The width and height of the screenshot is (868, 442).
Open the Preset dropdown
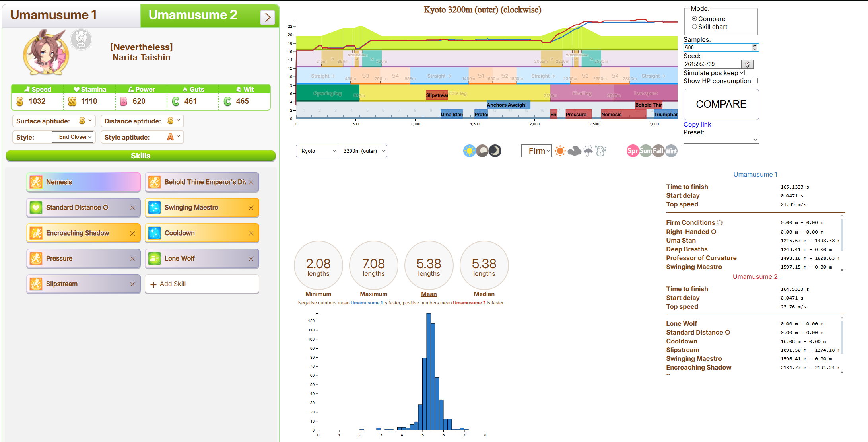click(x=721, y=140)
